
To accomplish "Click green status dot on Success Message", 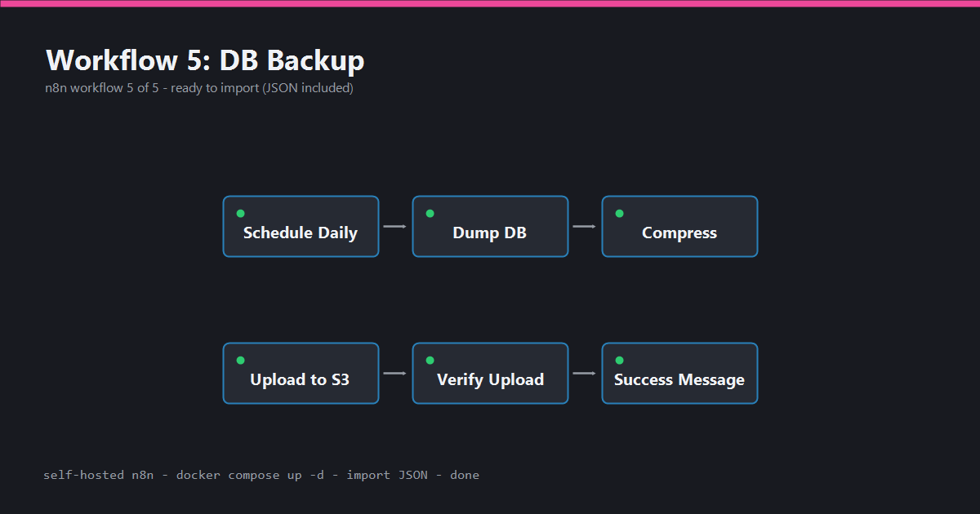I will 619,360.
